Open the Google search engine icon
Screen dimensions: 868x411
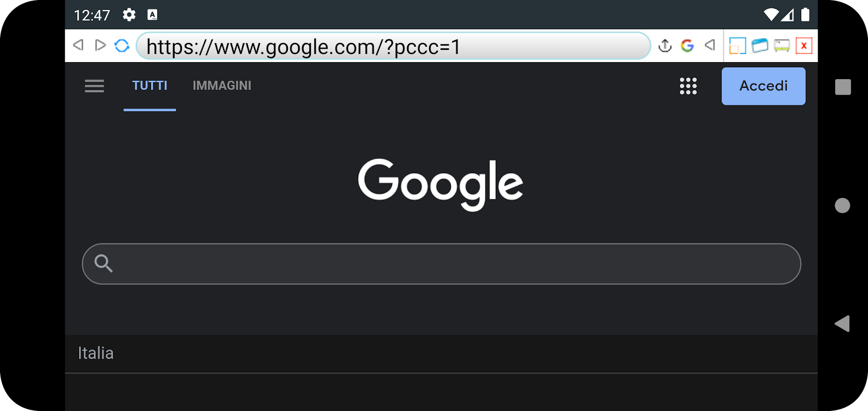[x=687, y=46]
